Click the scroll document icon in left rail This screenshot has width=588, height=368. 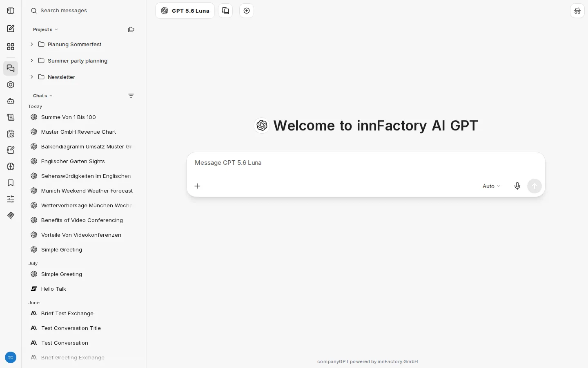[x=11, y=117]
